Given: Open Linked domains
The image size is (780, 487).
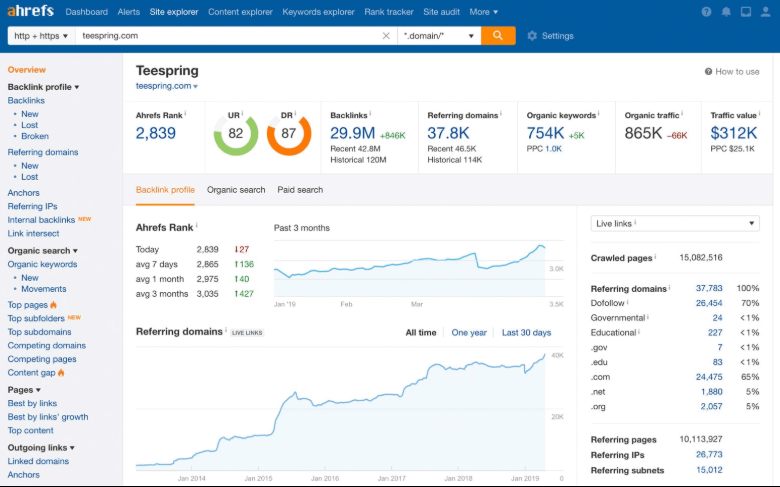Looking at the screenshot, I should click(x=38, y=461).
